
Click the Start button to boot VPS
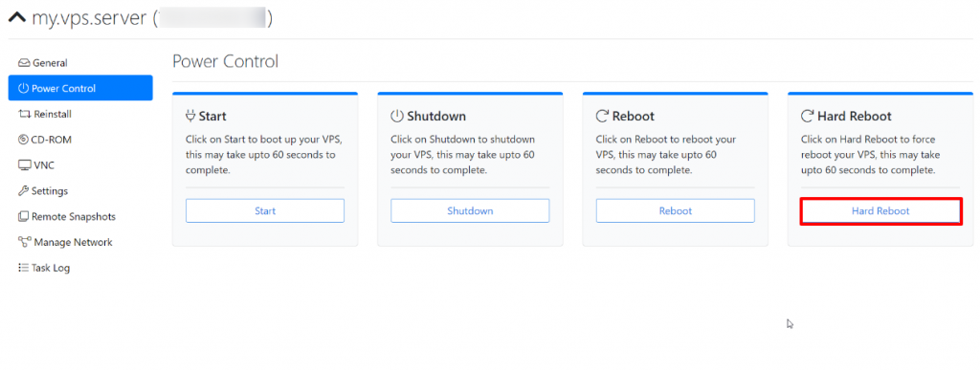tap(265, 211)
